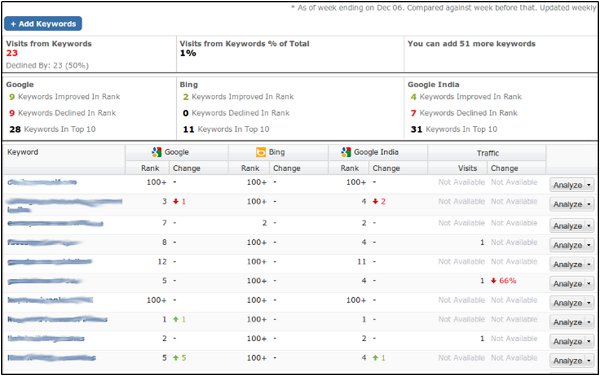The image size is (600, 376).
Task: Click green up arrow in Google rank 1 row
Action: pyautogui.click(x=176, y=319)
